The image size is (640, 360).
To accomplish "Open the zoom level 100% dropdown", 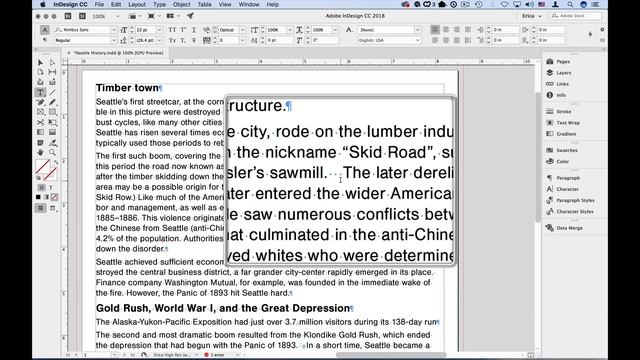I will [118, 16].
